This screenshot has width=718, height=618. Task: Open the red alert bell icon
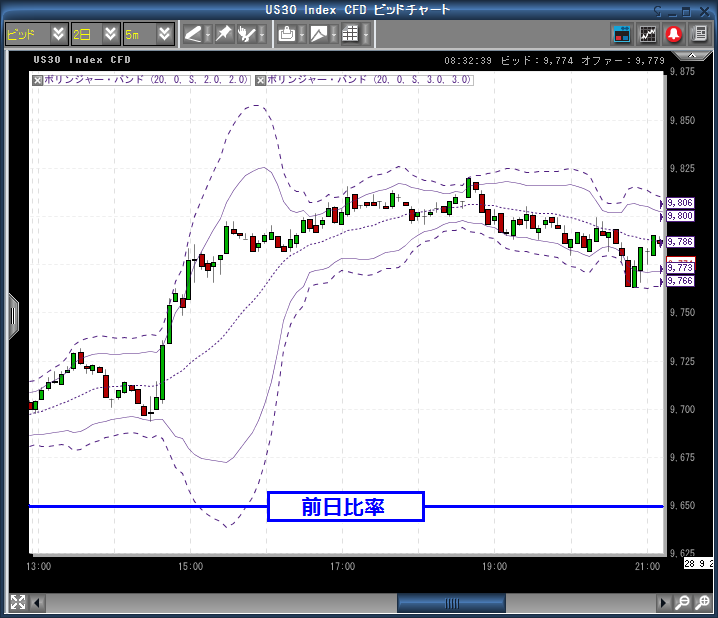click(x=673, y=34)
